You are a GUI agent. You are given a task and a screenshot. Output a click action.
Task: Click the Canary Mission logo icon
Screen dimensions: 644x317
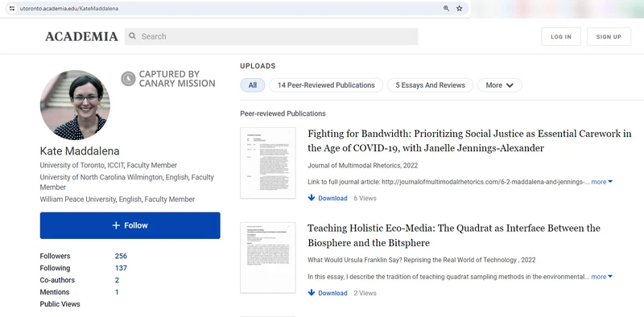[128, 78]
